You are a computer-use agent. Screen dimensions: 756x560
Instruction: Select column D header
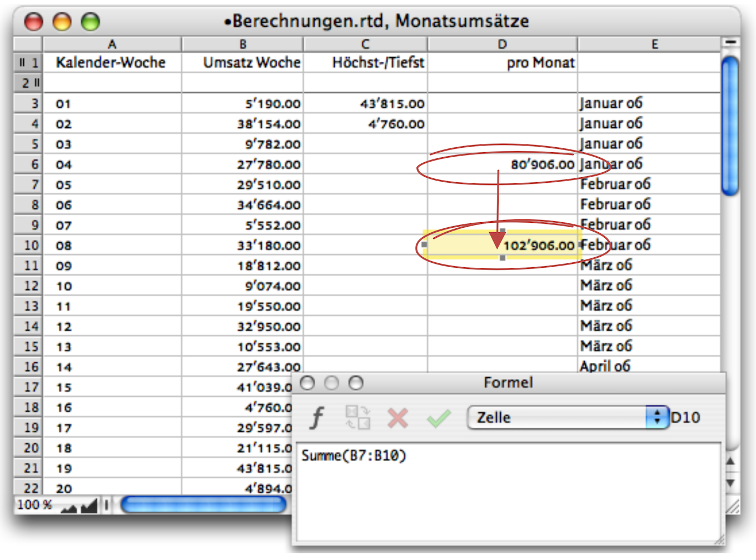[x=502, y=44]
